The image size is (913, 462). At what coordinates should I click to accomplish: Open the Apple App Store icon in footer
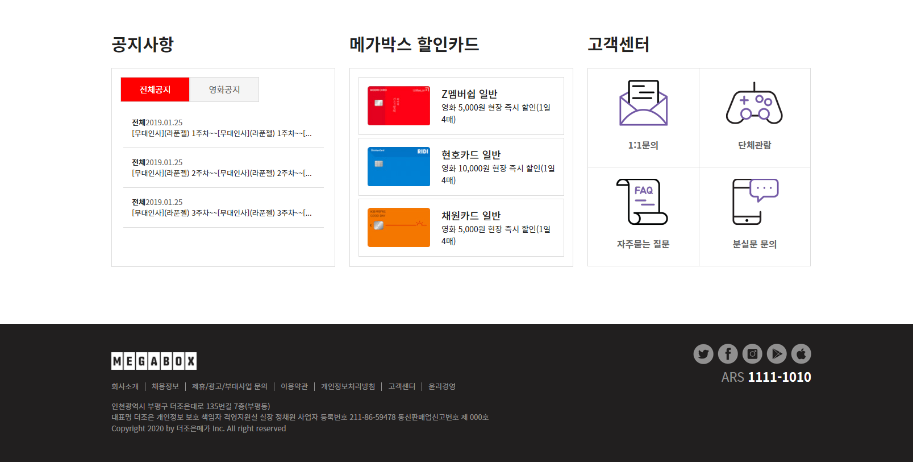coord(801,354)
